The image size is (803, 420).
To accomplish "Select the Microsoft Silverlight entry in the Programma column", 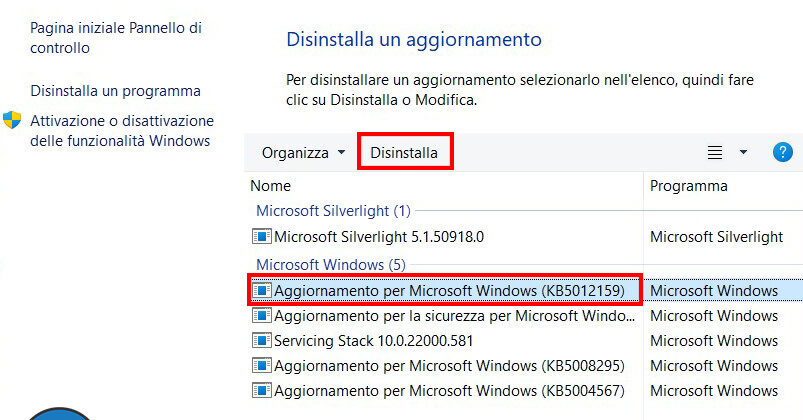I will pos(716,237).
